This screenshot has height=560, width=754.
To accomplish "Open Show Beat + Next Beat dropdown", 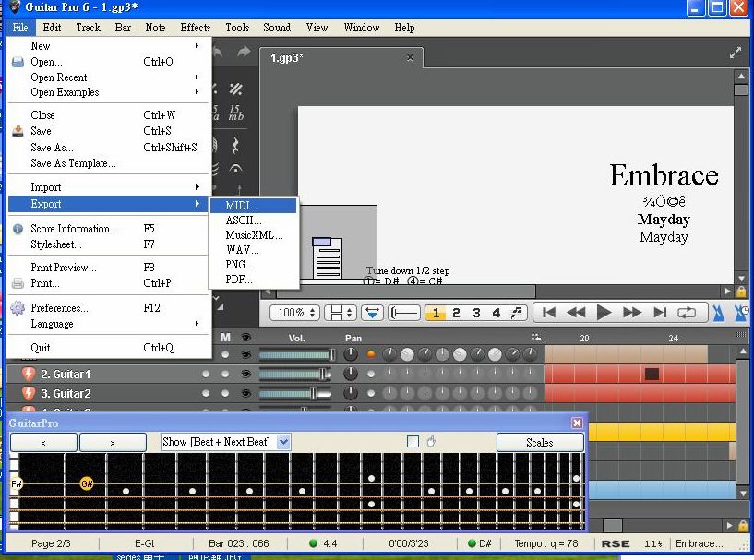I will [283, 441].
